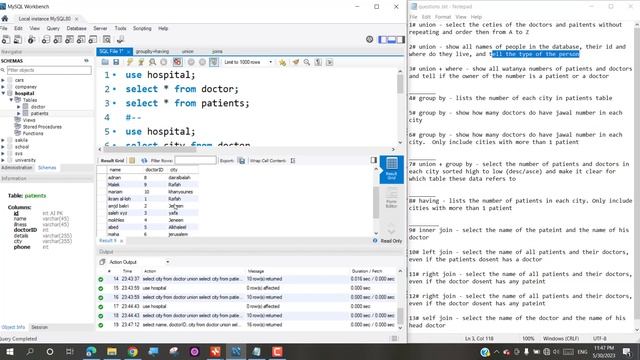This screenshot has width=640, height=360.
Task: Click the doctorID column header
Action: [154, 170]
